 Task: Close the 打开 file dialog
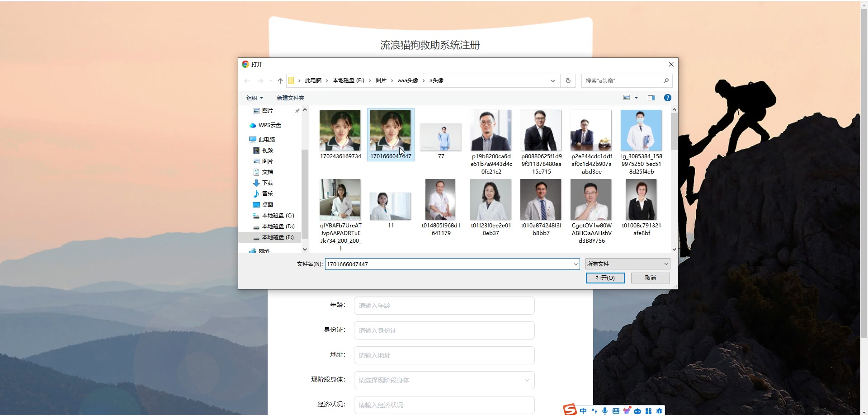[x=671, y=64]
